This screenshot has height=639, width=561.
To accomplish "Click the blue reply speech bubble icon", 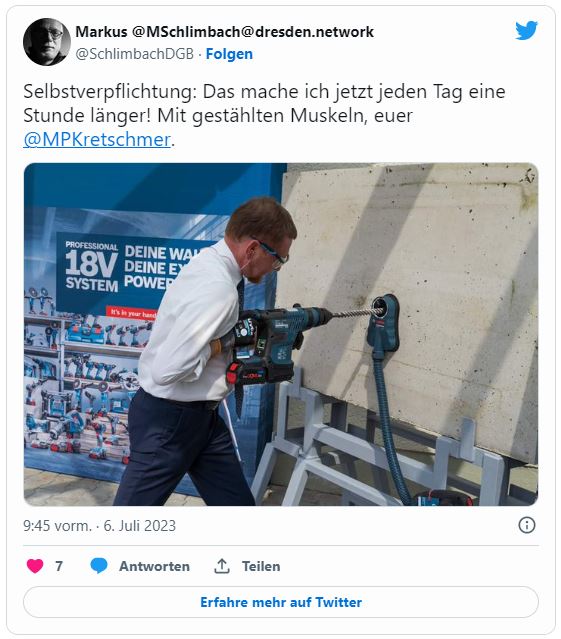I will tap(99, 566).
